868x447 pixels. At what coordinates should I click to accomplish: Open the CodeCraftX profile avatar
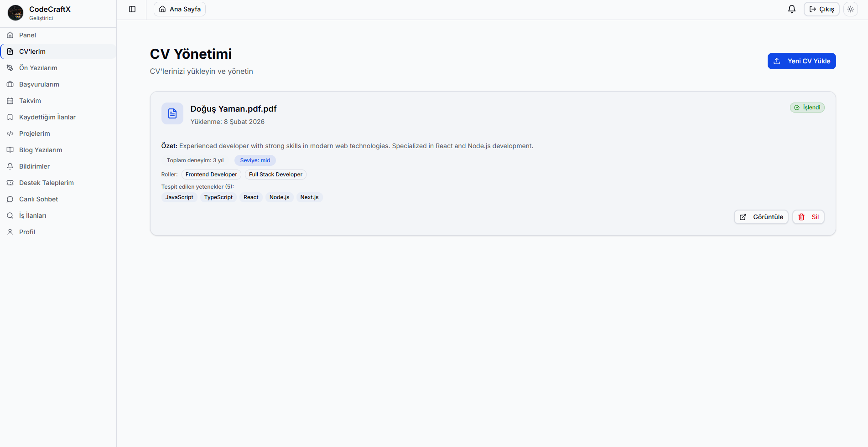coord(15,12)
